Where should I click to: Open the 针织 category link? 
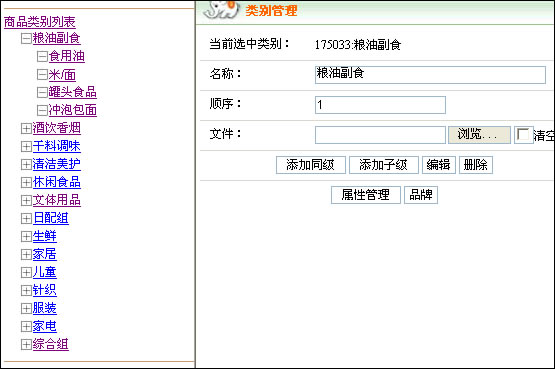(x=45, y=290)
